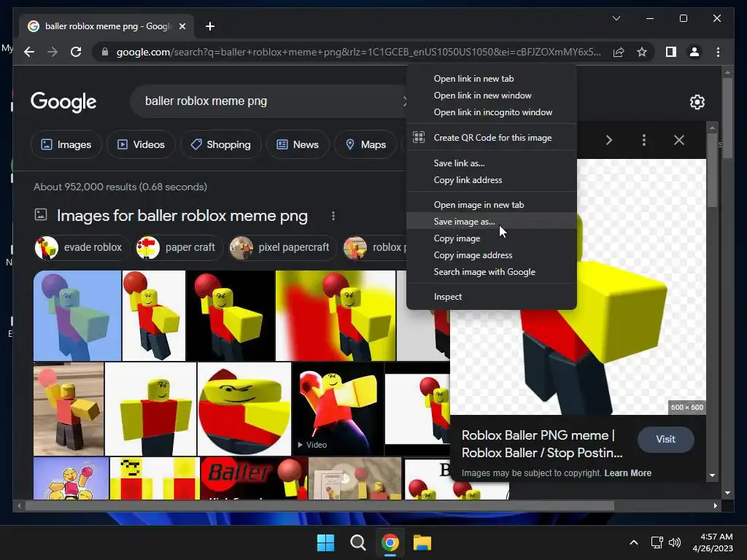
Task: Select the paper craft chip
Action: (179, 248)
